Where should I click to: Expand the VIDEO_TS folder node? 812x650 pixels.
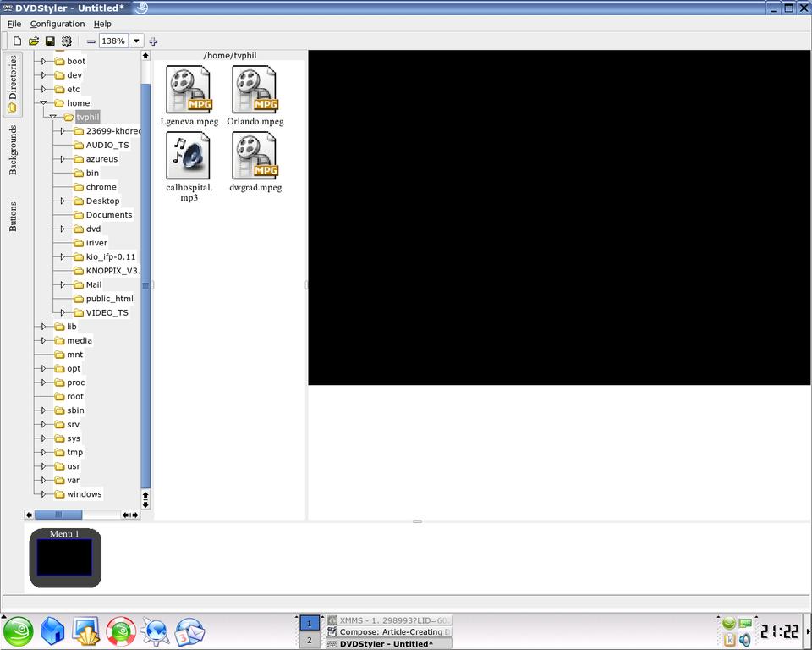tap(63, 312)
